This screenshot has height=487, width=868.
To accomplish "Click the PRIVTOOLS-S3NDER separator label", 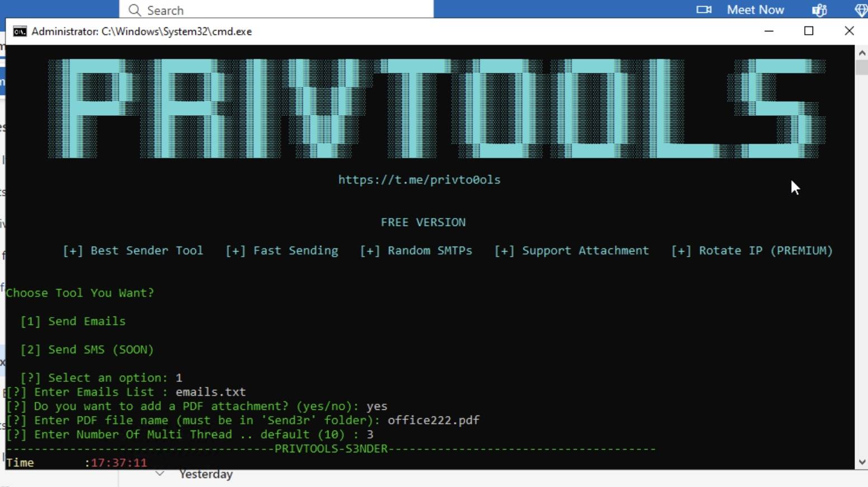I will tap(331, 448).
